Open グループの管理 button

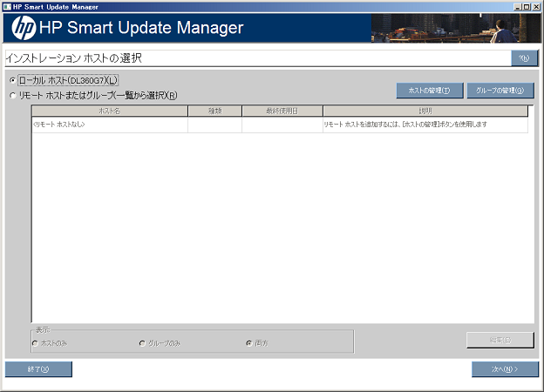tap(500, 91)
